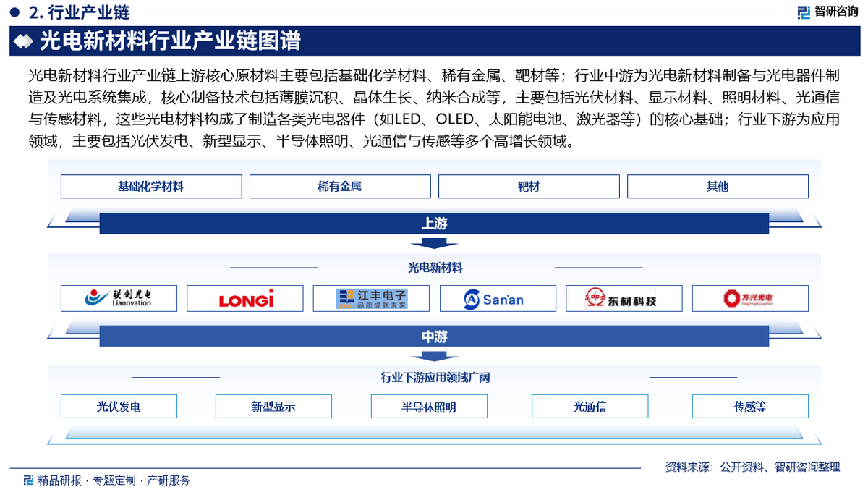Select the 靶材 box

529,187
